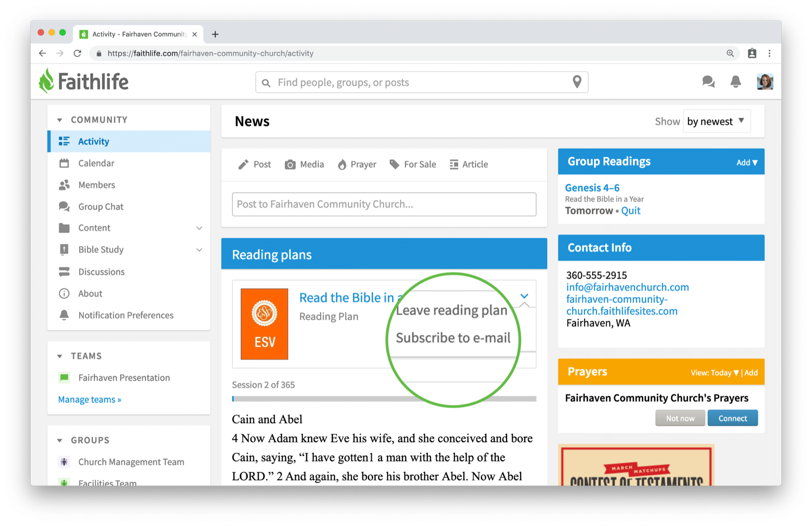Open the browser three-dot menu
This screenshot has height=526, width=812.
click(x=770, y=53)
